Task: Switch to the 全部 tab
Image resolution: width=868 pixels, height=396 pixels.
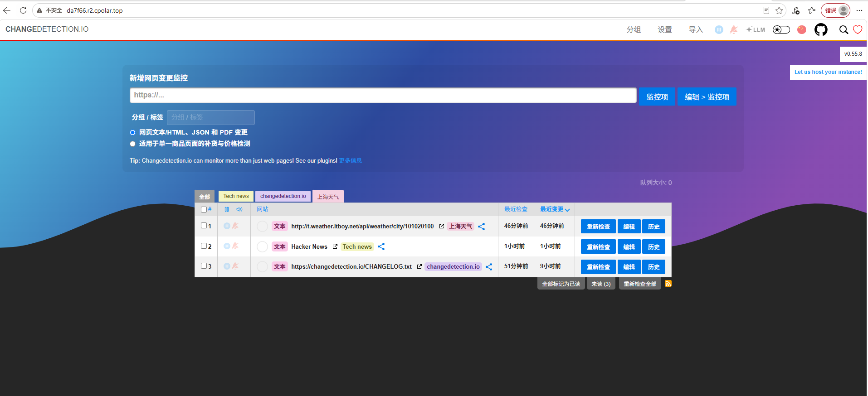Action: point(205,196)
